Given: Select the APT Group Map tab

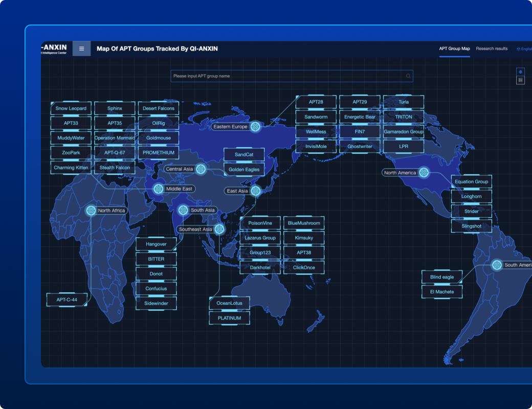Looking at the screenshot, I should coord(454,49).
